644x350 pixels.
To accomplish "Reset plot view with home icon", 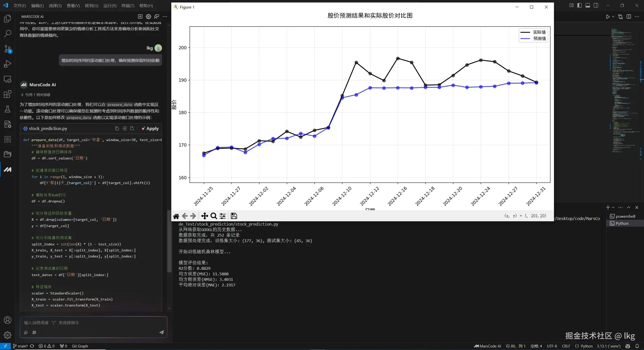I will [x=176, y=216].
